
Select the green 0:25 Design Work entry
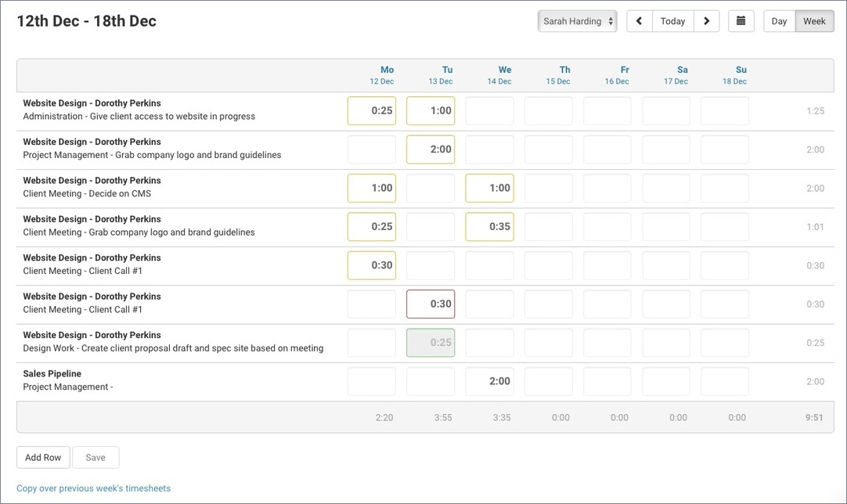coord(430,342)
